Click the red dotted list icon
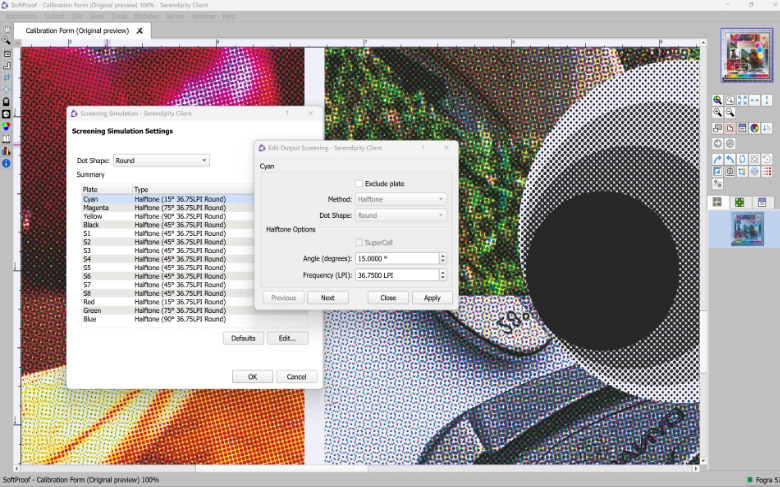This screenshot has width=780, height=487. click(x=767, y=172)
